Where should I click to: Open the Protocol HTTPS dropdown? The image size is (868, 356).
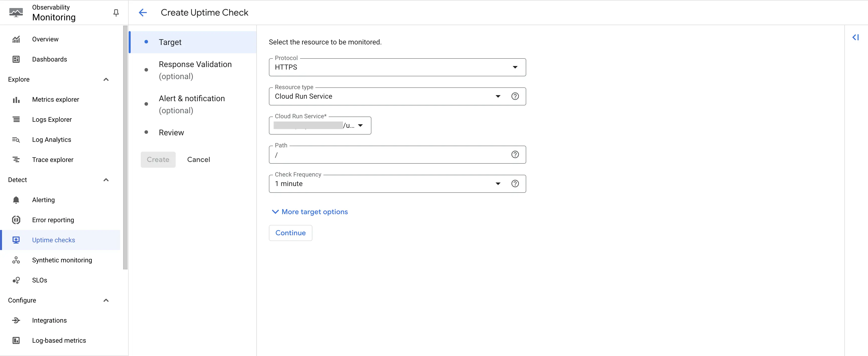397,67
